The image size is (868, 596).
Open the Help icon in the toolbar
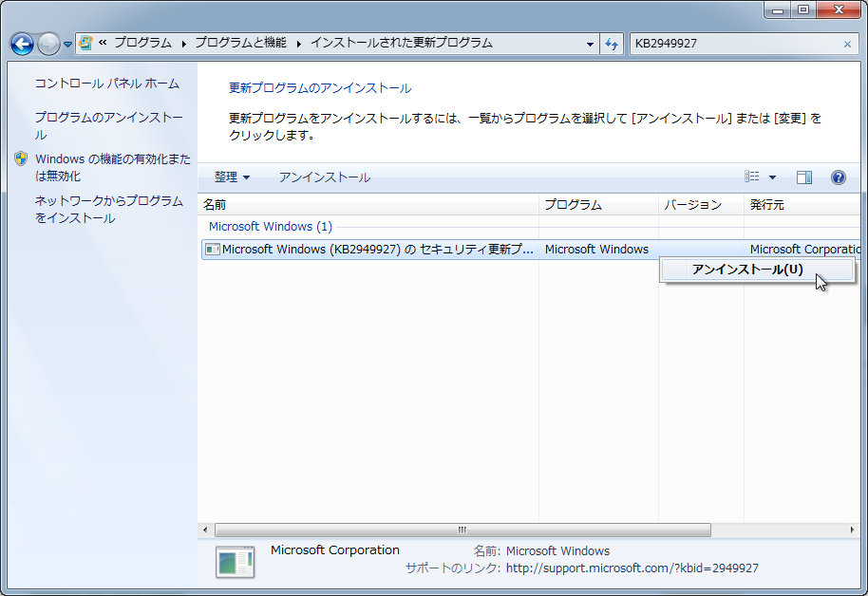(x=837, y=177)
